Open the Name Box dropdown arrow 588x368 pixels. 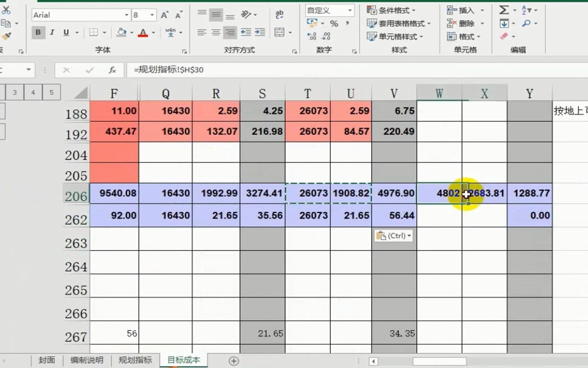click(x=29, y=70)
